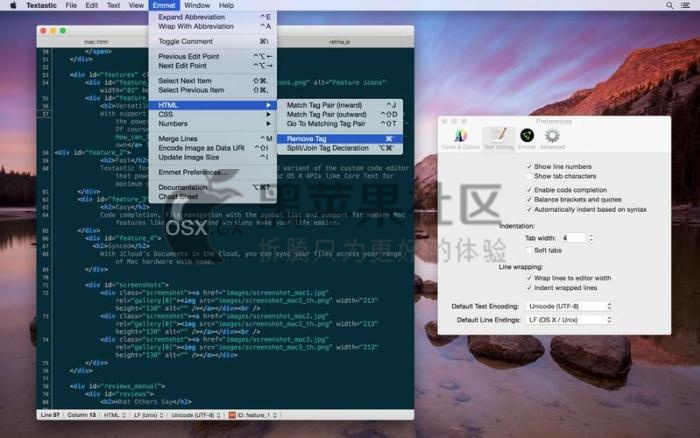This screenshot has width=700, height=438.
Task: Toggle Wrap lines to editor width
Action: (529, 278)
